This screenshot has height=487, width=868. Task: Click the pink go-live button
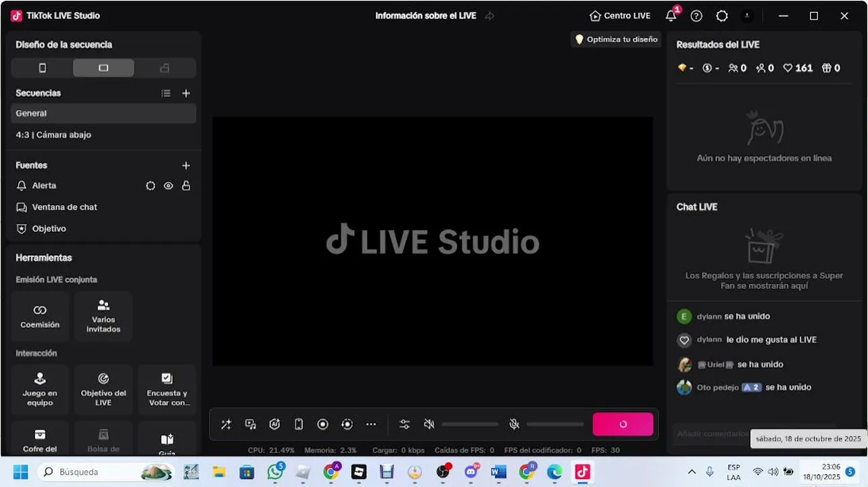(623, 424)
